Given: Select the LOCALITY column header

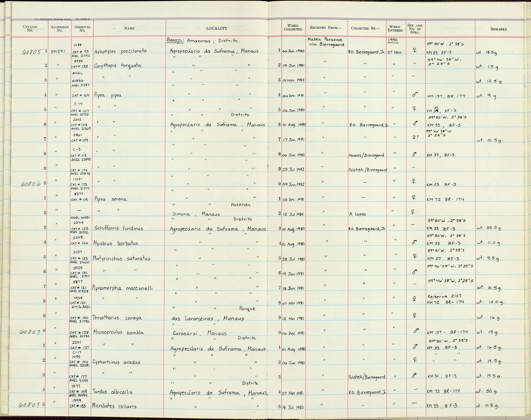Looking at the screenshot, I should click(x=217, y=28).
